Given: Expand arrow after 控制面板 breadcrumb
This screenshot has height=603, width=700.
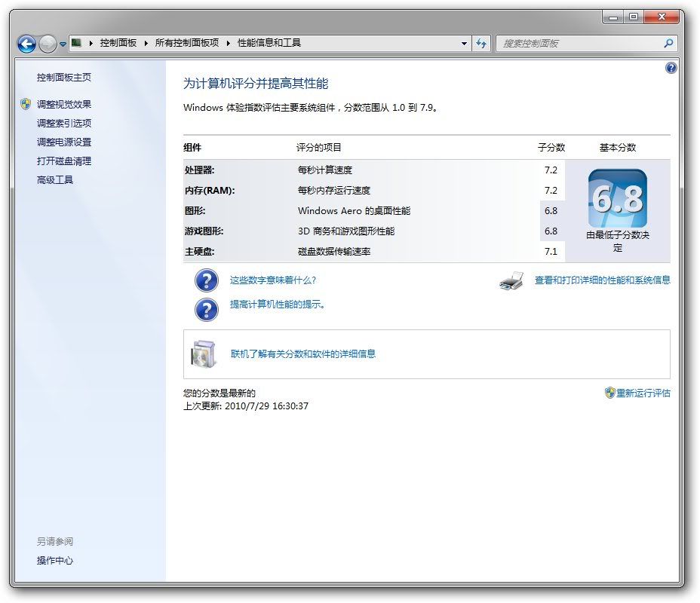Looking at the screenshot, I should click(x=146, y=43).
